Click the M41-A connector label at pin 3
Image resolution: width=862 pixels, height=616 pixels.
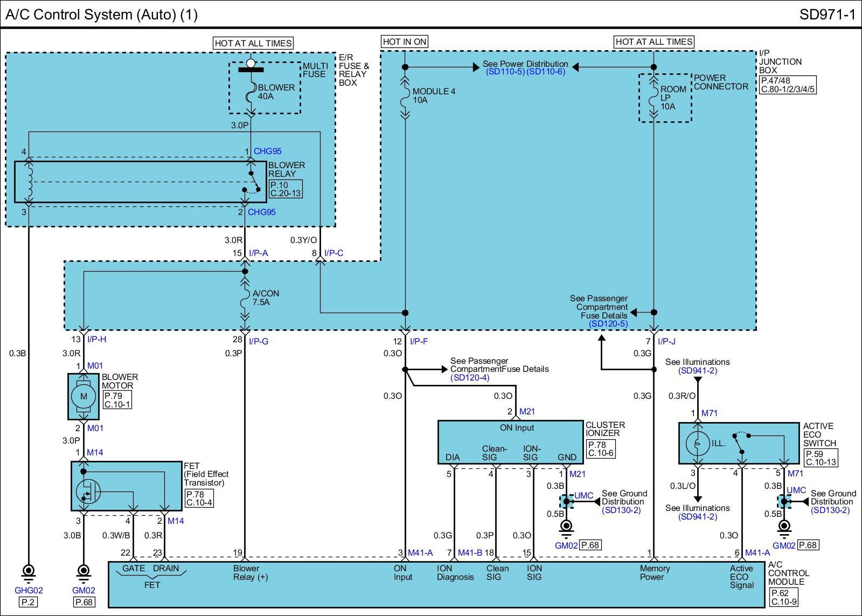coord(420,552)
